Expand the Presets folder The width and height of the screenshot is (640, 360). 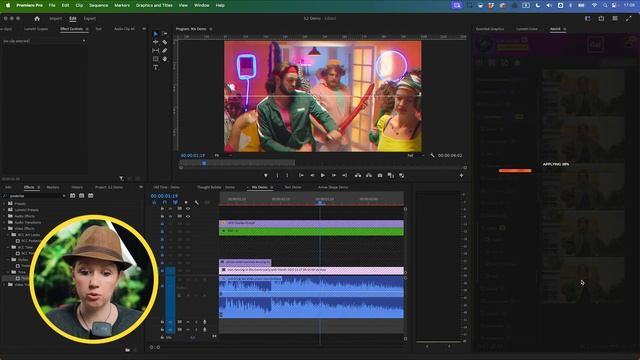(x=5, y=203)
